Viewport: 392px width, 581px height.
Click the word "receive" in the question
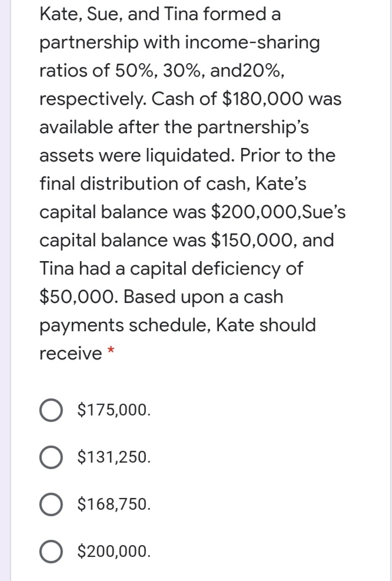[71, 354]
